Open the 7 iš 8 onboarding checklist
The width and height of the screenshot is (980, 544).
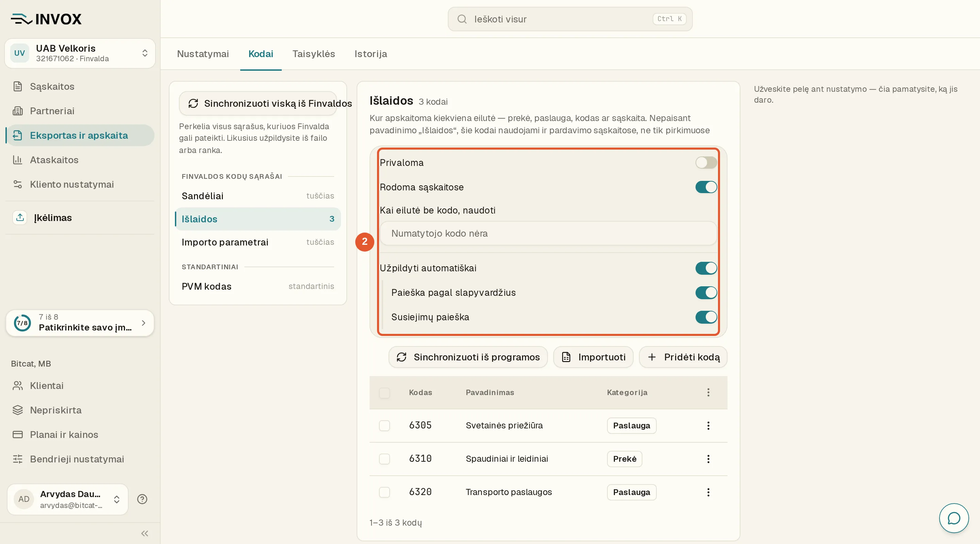point(80,323)
